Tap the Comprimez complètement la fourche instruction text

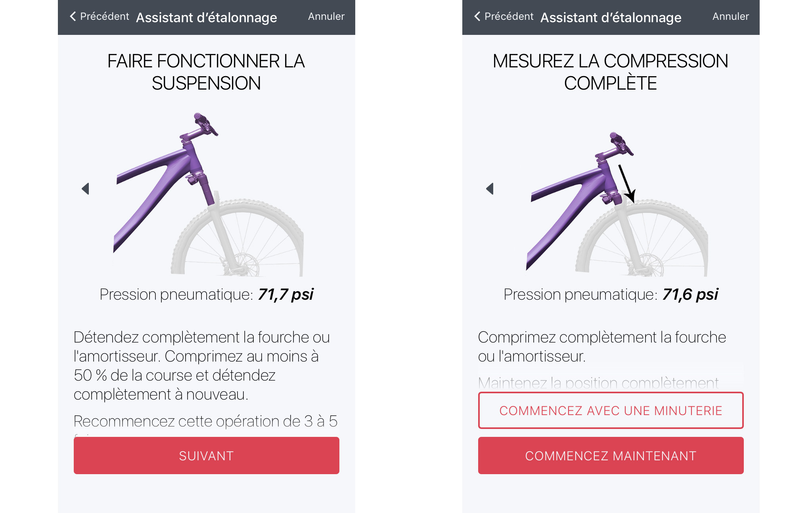[602, 346]
